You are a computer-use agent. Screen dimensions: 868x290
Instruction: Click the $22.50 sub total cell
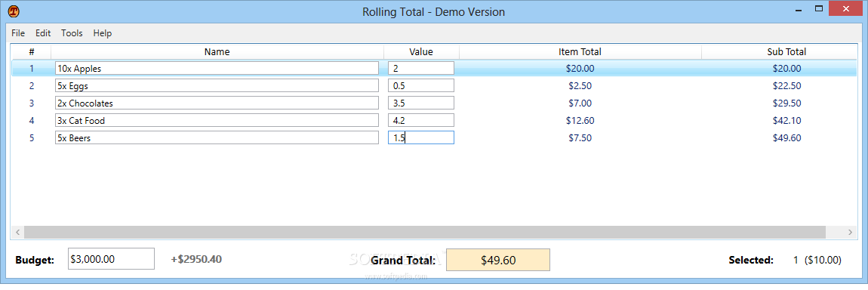coord(786,86)
